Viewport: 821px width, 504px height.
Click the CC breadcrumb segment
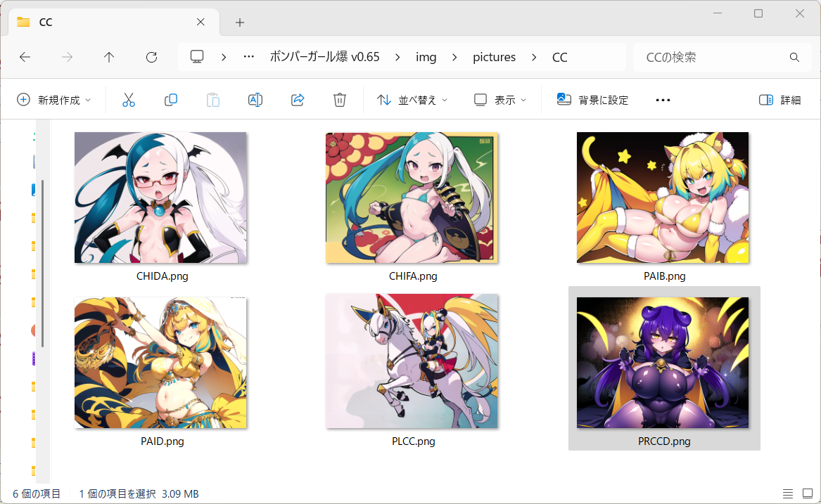coord(560,57)
